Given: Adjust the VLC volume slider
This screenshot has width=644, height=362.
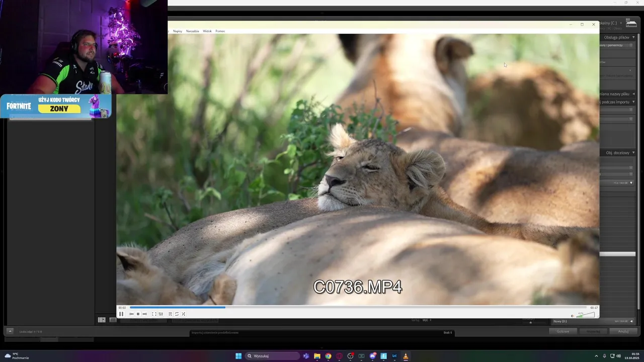Looking at the screenshot, I should (x=585, y=315).
